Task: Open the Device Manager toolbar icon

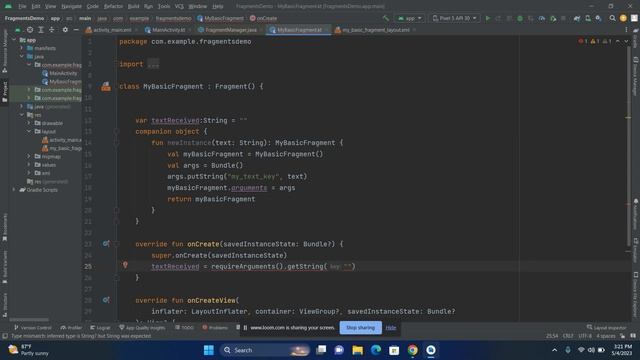Action: click(x=588, y=18)
